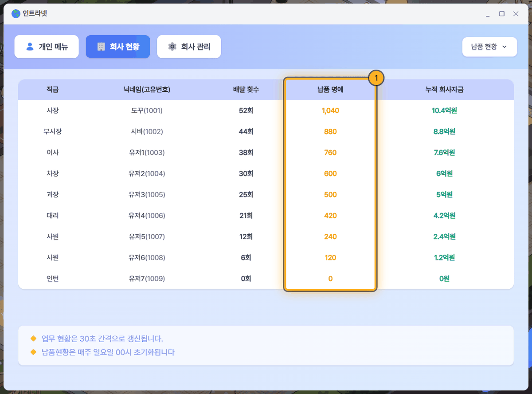Open the 회사 관리 tab

[x=189, y=47]
